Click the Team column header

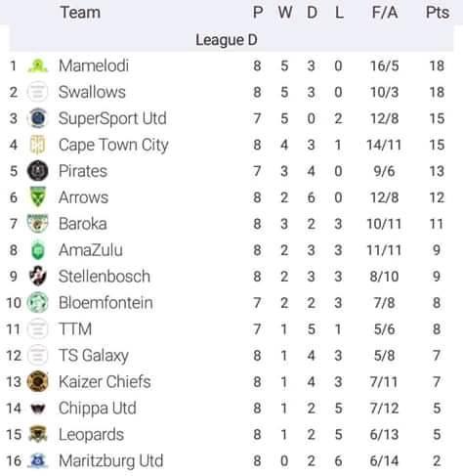[x=80, y=13]
